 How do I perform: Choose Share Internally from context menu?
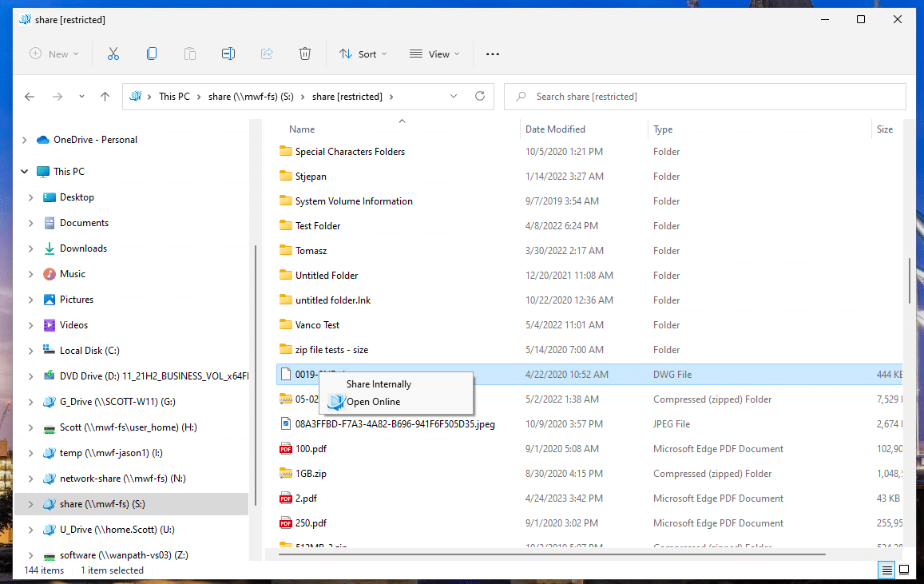click(379, 384)
